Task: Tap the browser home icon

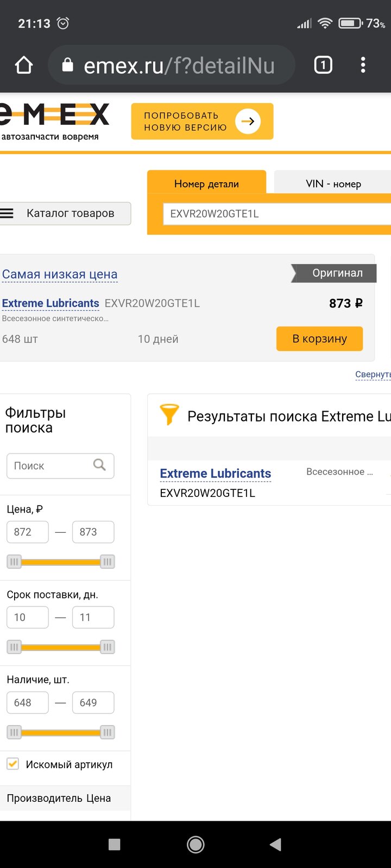Action: click(x=24, y=65)
